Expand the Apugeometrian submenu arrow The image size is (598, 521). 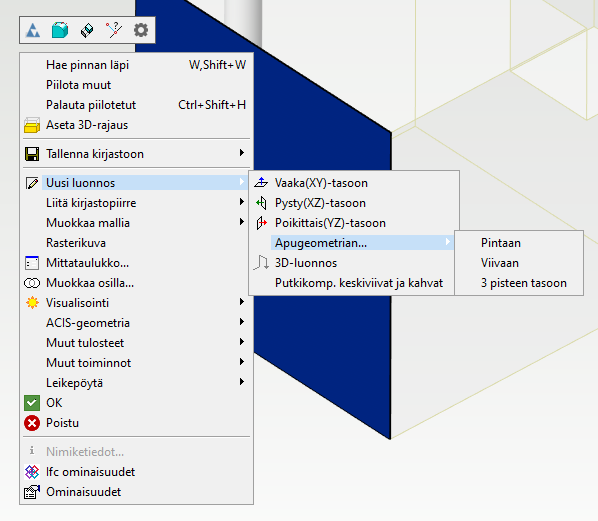pos(448,242)
